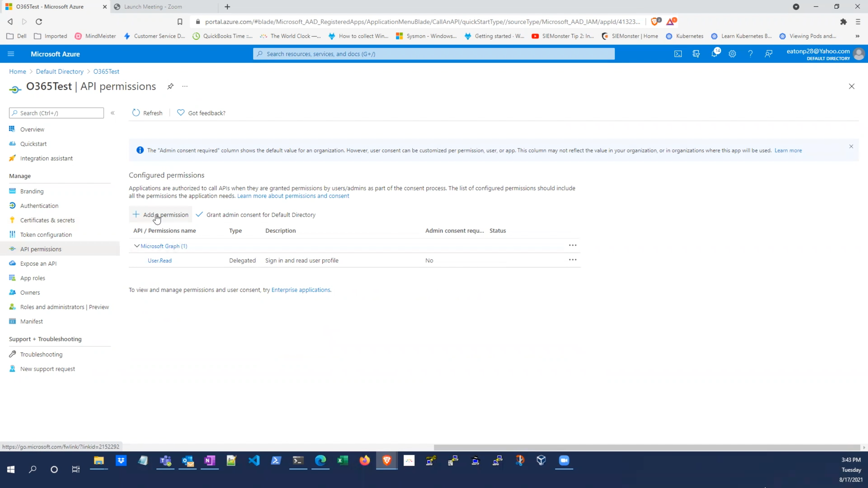
Task: Open Excel from the taskbar
Action: 342,461
